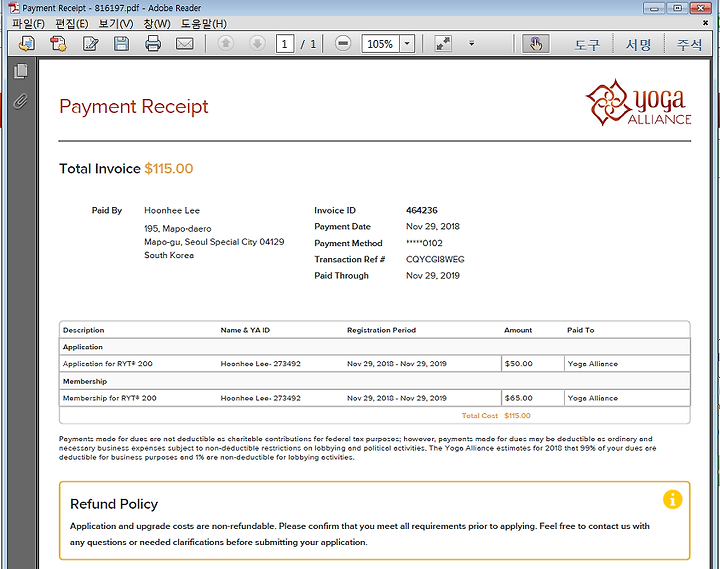Click Paid Through Nov 29, 2019
This screenshot has width=720, height=569.
tap(433, 276)
